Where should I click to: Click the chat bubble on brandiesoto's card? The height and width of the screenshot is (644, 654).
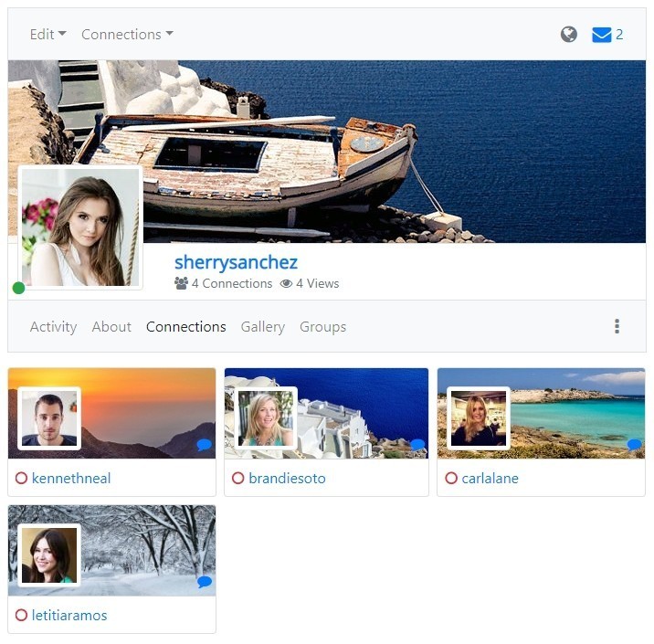pos(417,445)
